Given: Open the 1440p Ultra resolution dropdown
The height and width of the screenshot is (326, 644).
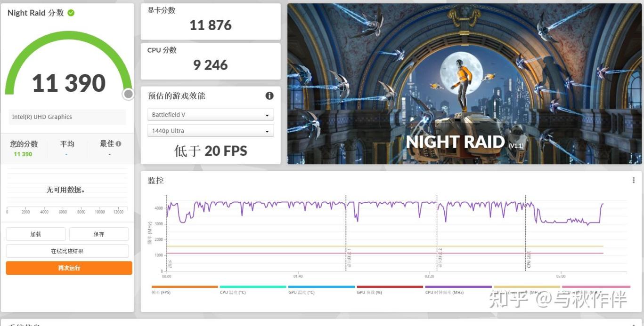Looking at the screenshot, I should point(211,131).
